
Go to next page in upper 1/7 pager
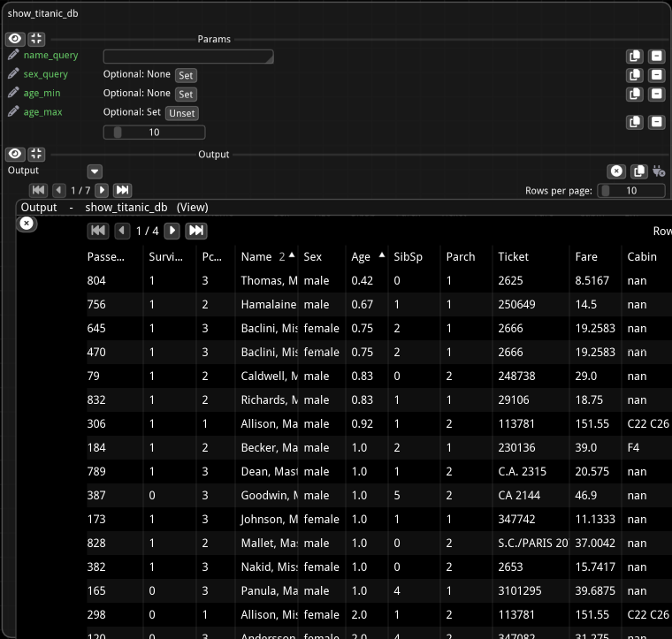pos(102,190)
